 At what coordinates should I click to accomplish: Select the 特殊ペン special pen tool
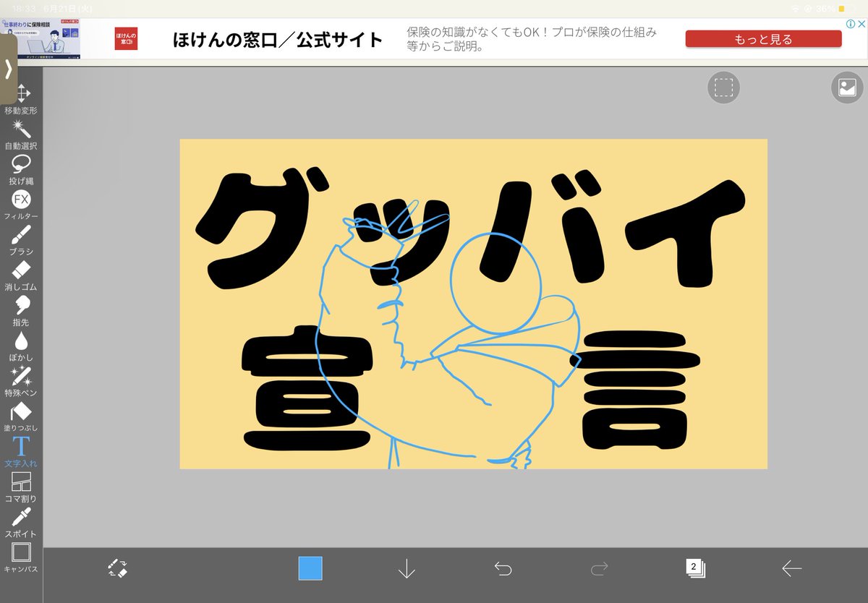click(21, 382)
